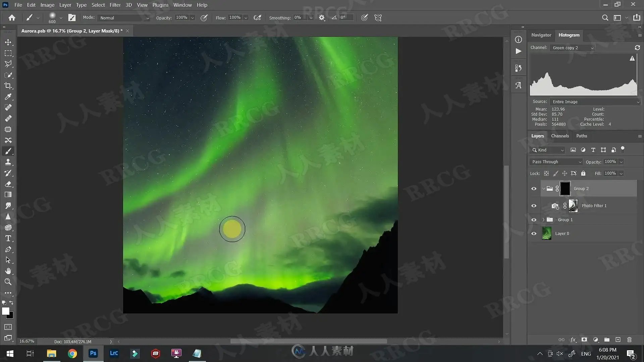Hide the Group 1 layer
Image resolution: width=644 pixels, height=362 pixels.
(534, 220)
